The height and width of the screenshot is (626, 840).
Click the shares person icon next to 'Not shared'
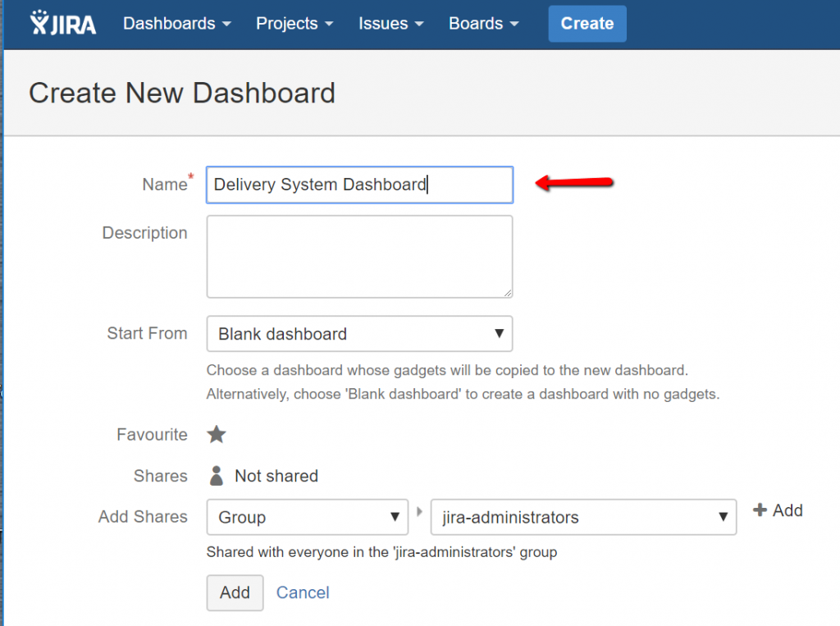[216, 476]
